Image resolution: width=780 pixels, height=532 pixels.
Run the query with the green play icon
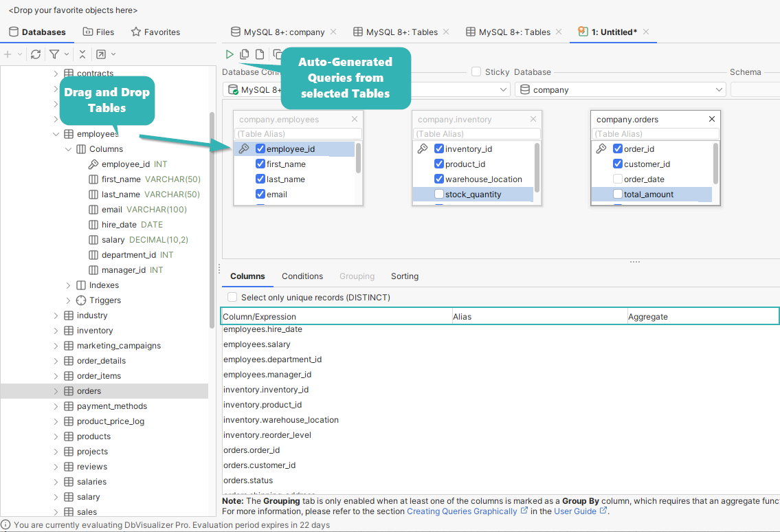230,54
